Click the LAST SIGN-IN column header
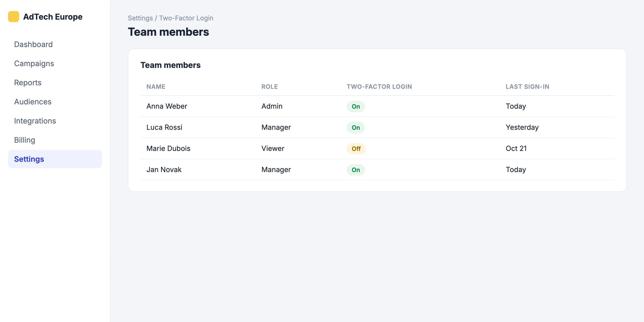 [528, 87]
